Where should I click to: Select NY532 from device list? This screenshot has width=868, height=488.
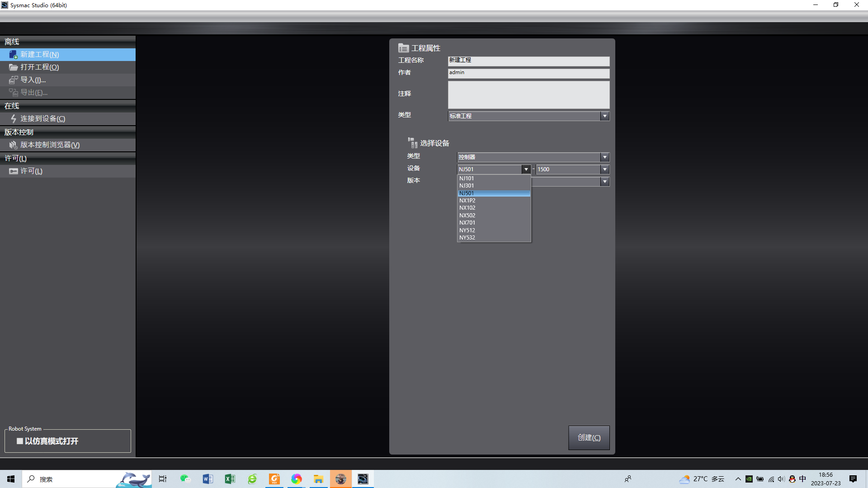point(494,238)
